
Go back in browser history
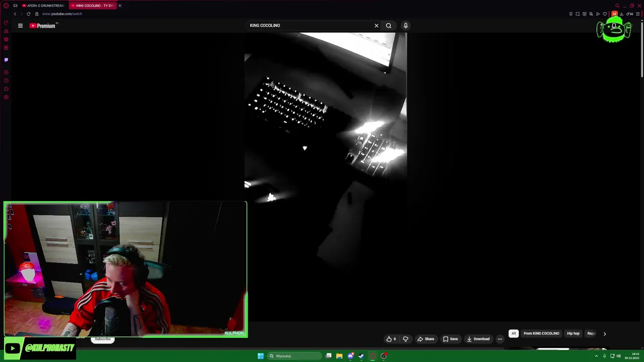[x=15, y=14]
